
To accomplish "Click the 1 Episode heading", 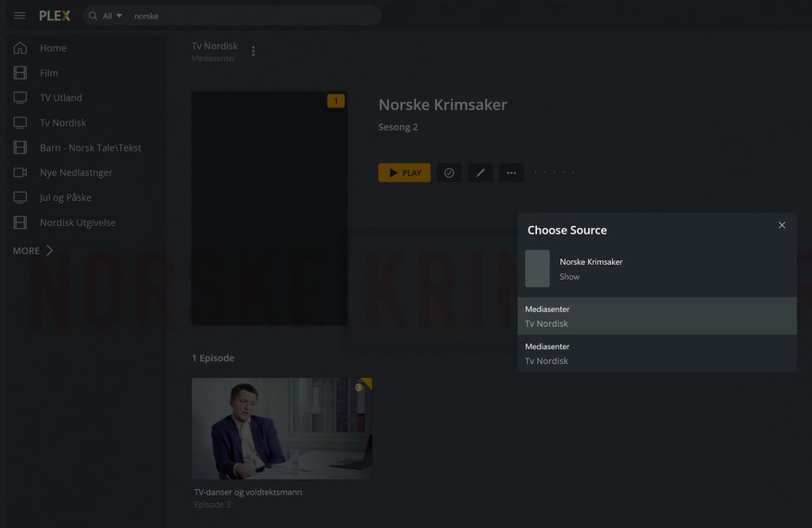I will click(x=213, y=358).
